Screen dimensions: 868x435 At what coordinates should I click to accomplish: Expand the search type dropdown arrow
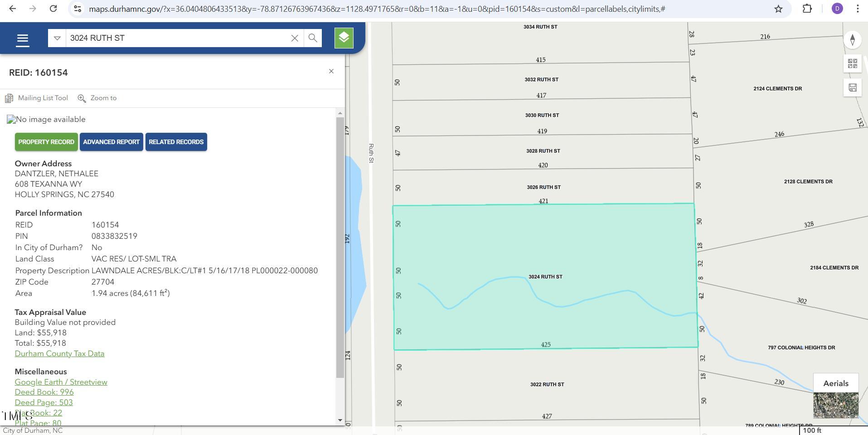click(57, 38)
